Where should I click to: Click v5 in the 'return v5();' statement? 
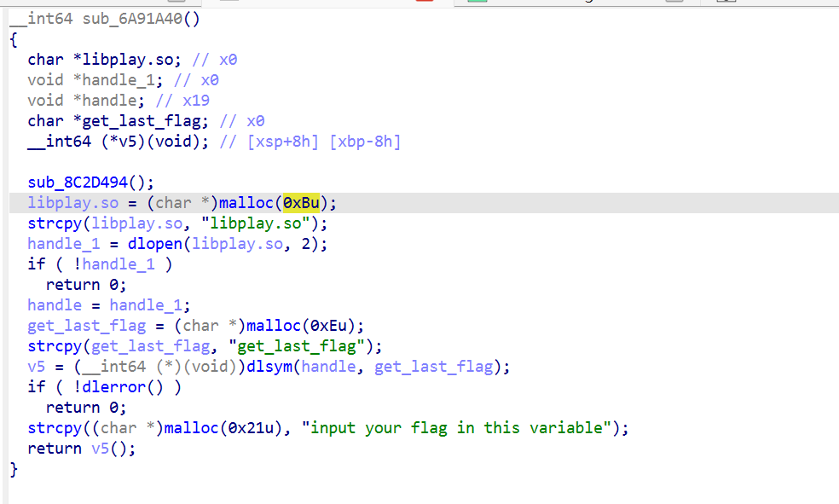click(100, 449)
